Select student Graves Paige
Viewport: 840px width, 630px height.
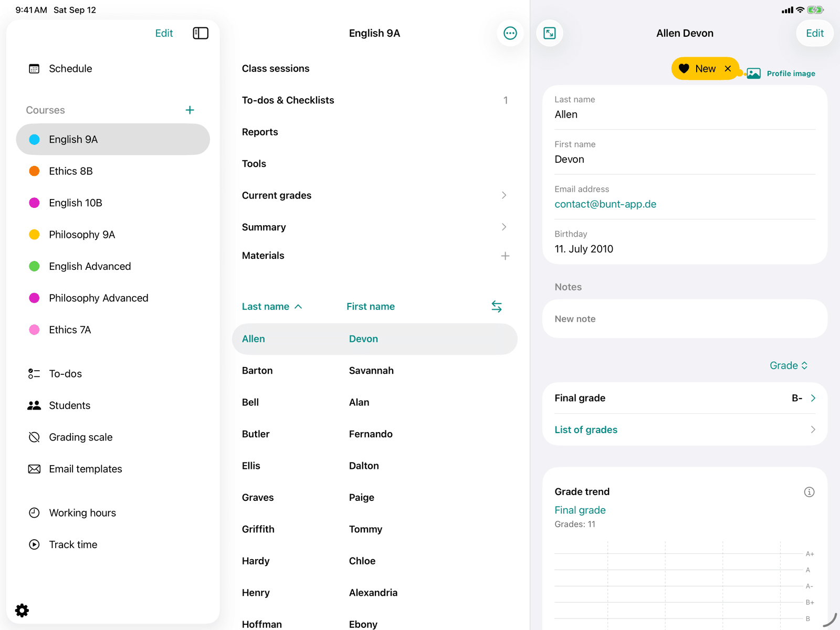coord(375,498)
